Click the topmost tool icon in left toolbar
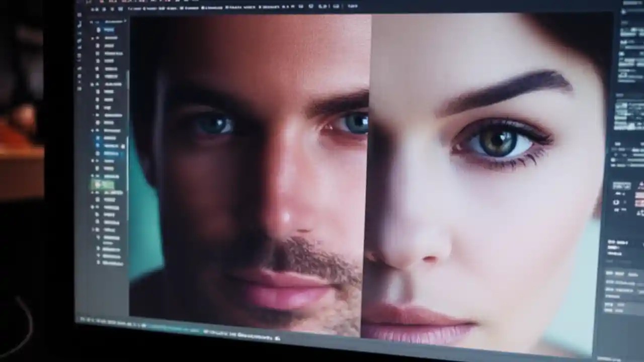Image resolution: width=644 pixels, height=362 pixels. pyautogui.click(x=80, y=15)
